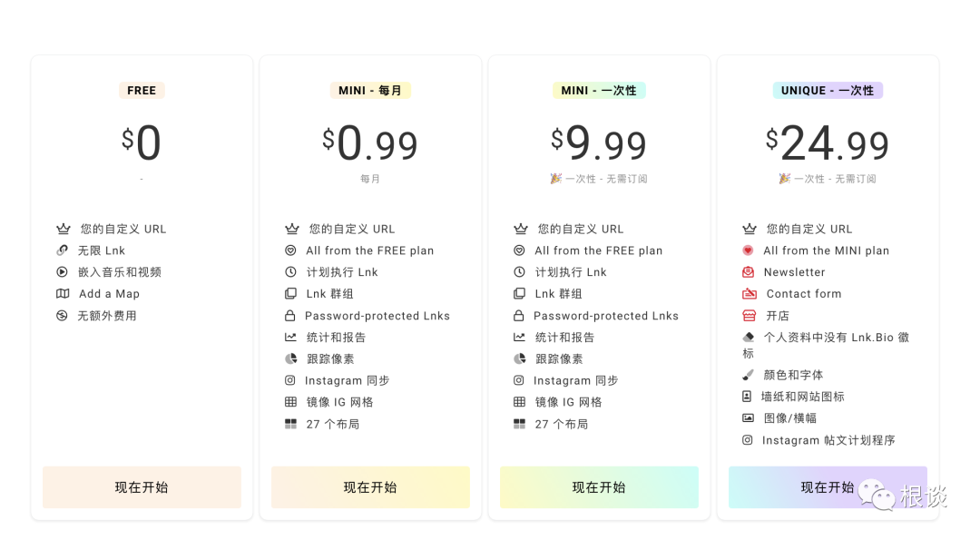The height and width of the screenshot is (540, 980).
Task: Click the crown icon in FREE plan
Action: point(63,229)
